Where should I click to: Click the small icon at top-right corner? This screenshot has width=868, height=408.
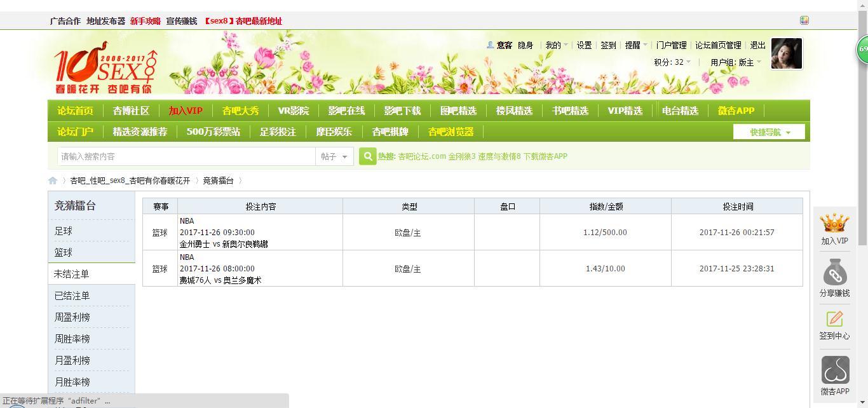point(804,20)
